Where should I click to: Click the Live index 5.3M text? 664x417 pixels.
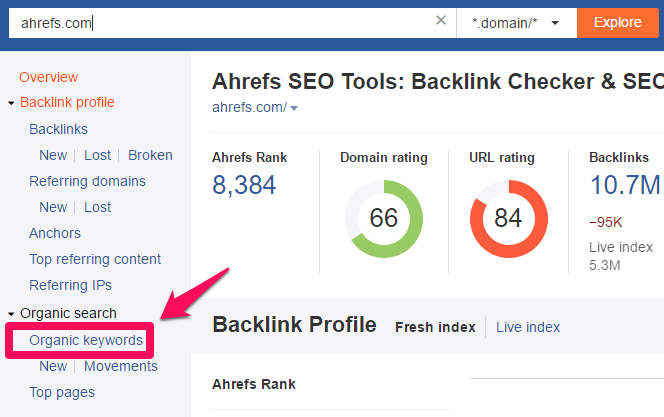[x=621, y=256]
